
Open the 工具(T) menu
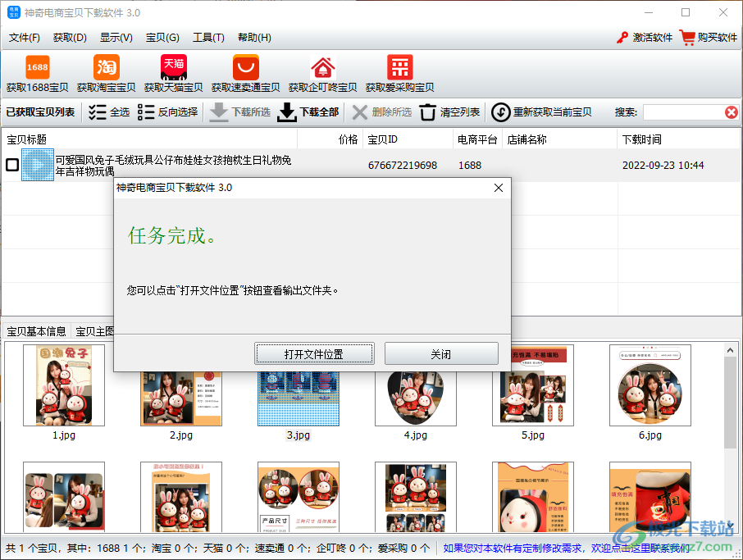pyautogui.click(x=208, y=38)
